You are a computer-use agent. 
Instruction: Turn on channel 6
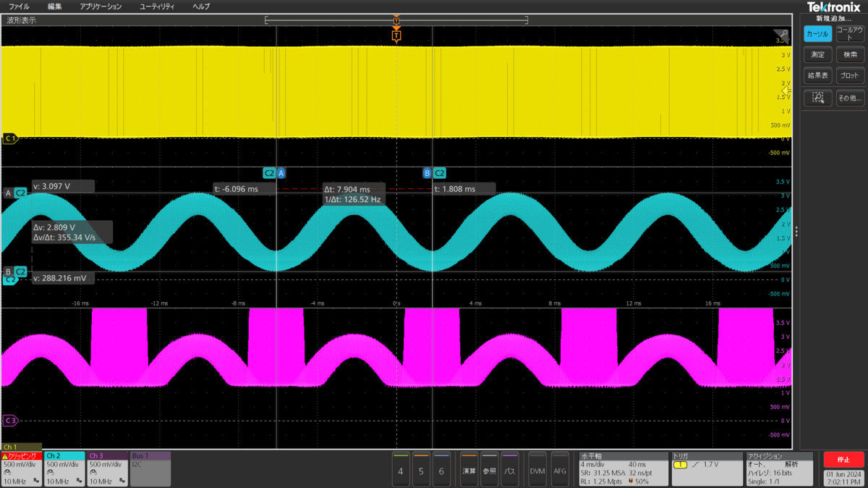click(441, 469)
